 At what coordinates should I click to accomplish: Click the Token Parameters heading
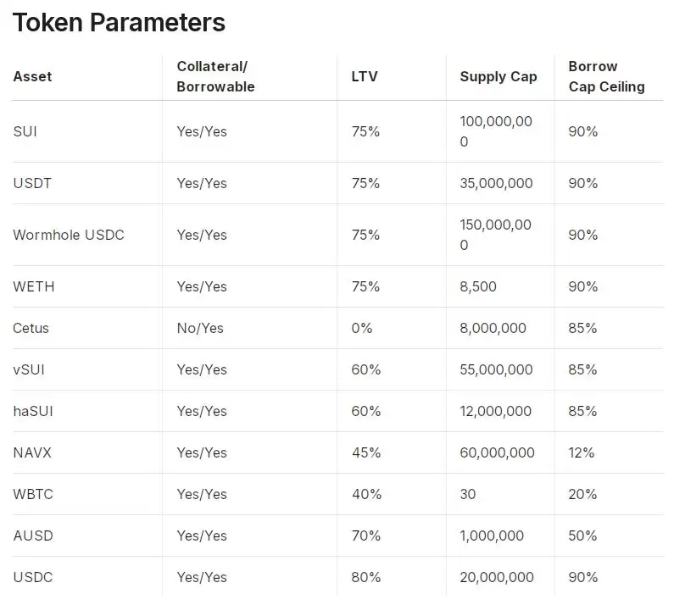(120, 23)
